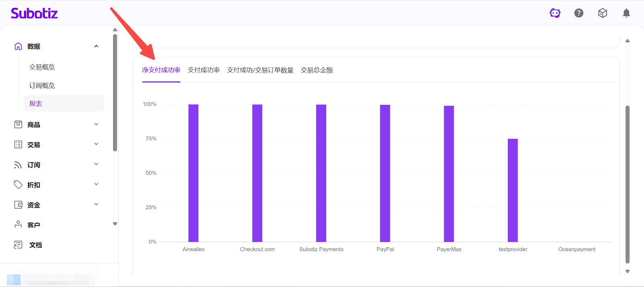Open 订阅概览 in the sidebar

tap(42, 86)
